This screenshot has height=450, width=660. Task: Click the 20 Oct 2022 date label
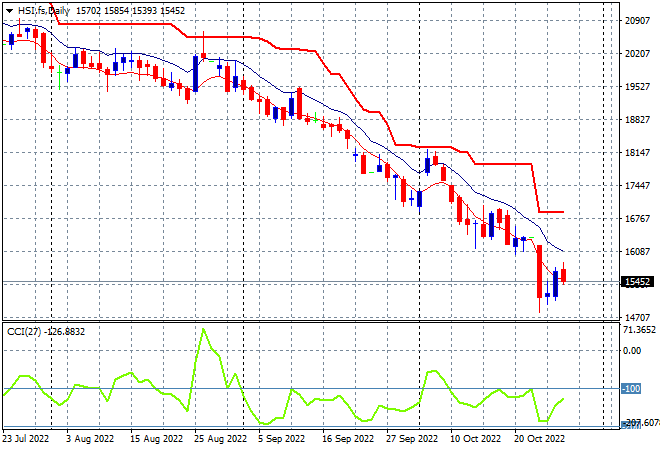(x=539, y=439)
